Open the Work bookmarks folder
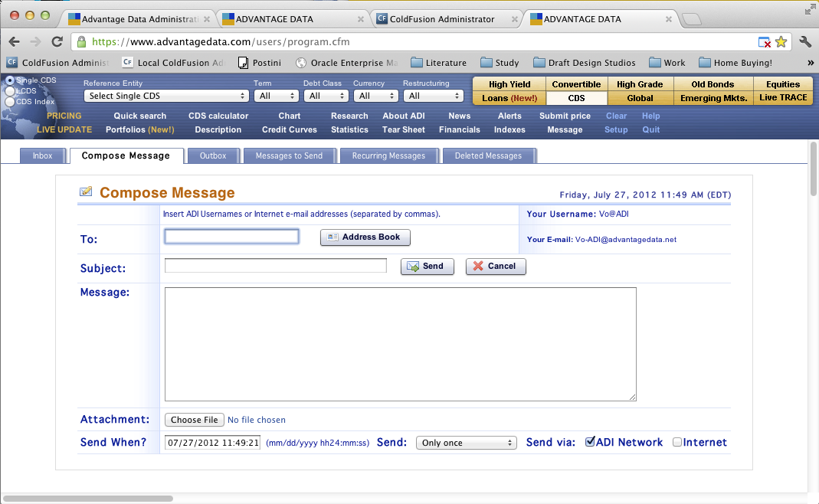 (x=667, y=63)
